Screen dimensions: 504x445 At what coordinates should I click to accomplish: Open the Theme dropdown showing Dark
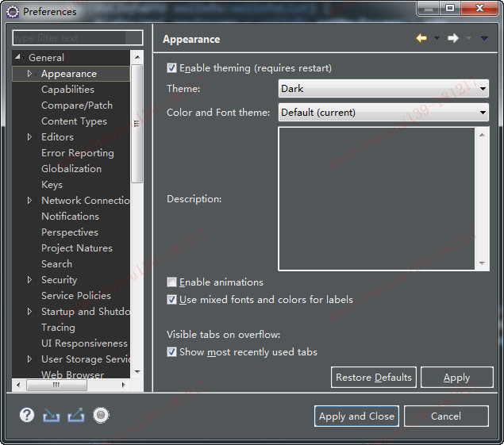pyautogui.click(x=383, y=89)
